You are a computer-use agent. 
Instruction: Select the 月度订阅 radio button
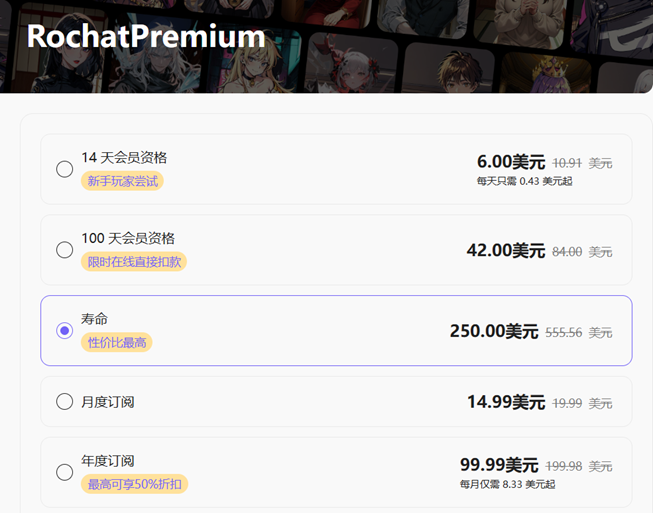[65, 402]
